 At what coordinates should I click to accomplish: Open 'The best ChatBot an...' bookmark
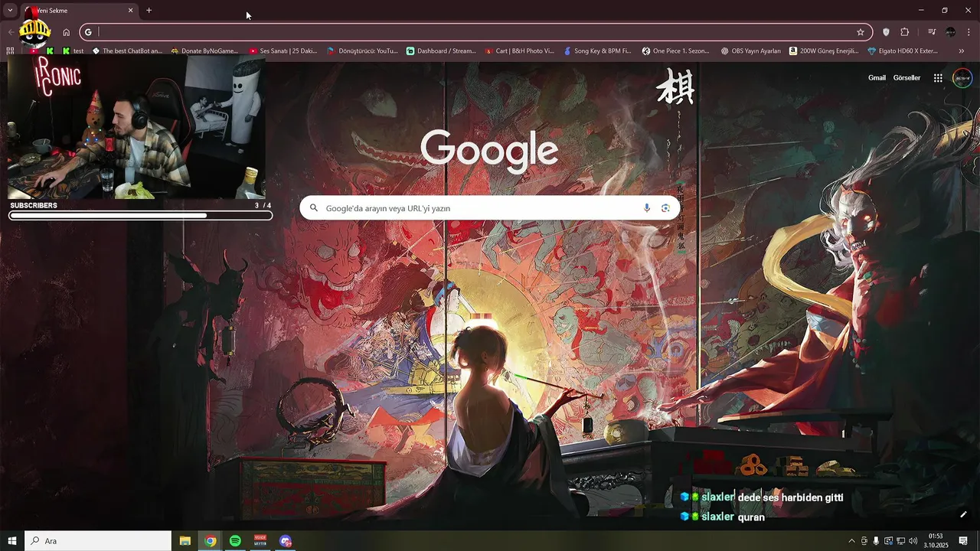click(x=127, y=51)
